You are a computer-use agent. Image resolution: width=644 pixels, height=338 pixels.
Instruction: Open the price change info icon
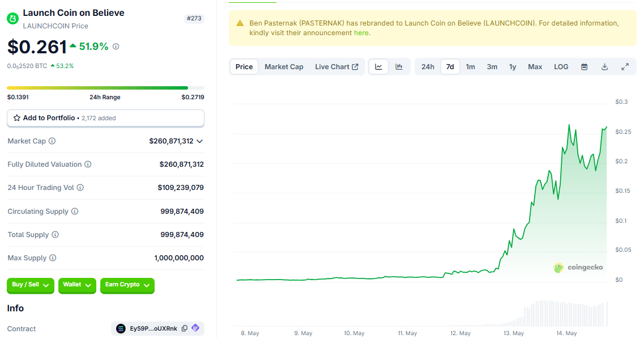point(116,47)
